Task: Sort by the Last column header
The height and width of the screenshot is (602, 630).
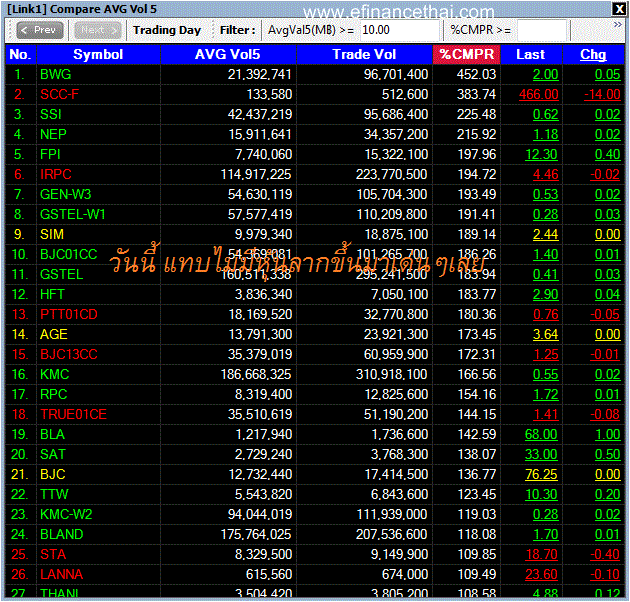Action: 531,54
